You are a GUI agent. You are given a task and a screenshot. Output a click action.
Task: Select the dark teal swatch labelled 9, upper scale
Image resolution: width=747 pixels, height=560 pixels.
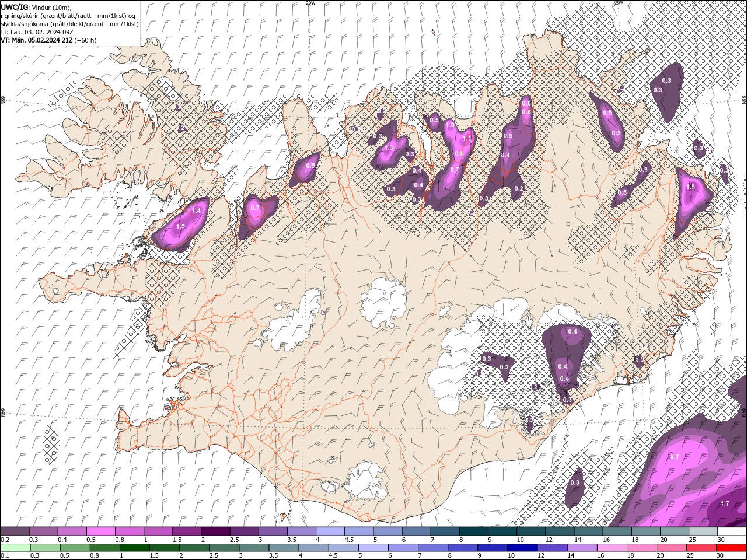pyautogui.click(x=501, y=531)
